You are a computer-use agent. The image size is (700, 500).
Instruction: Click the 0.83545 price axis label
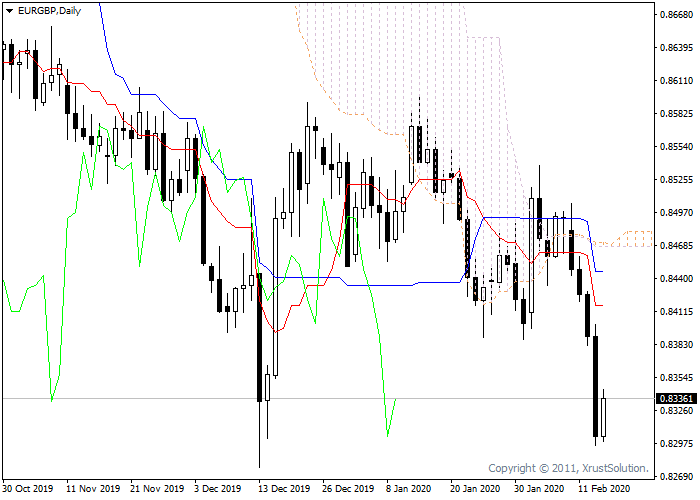pyautogui.click(x=677, y=378)
